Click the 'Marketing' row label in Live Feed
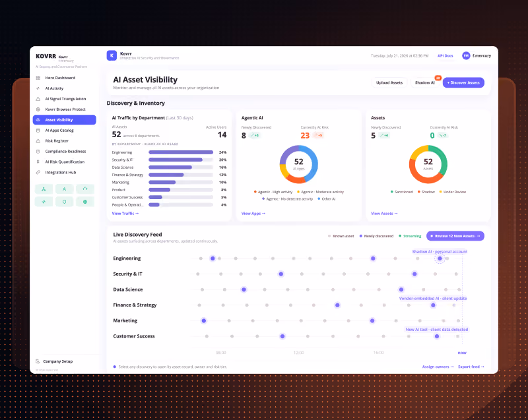 (x=125, y=321)
